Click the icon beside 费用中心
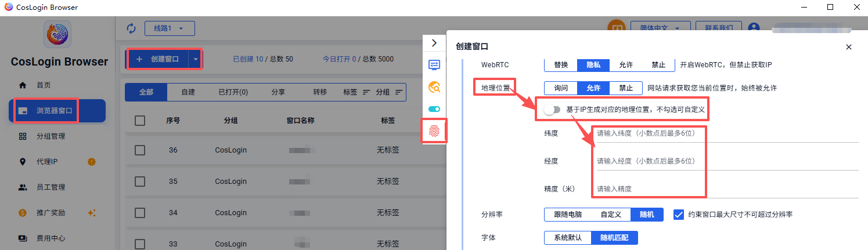 click(x=23, y=238)
